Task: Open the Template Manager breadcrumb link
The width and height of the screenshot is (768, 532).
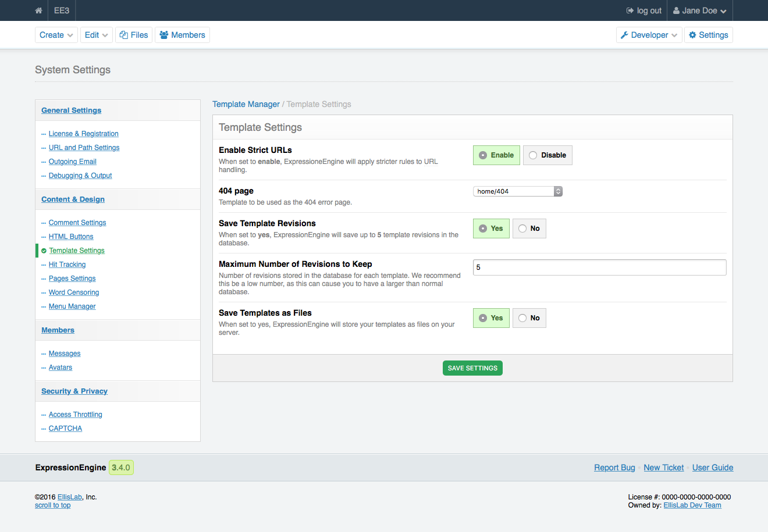Action: coord(246,104)
